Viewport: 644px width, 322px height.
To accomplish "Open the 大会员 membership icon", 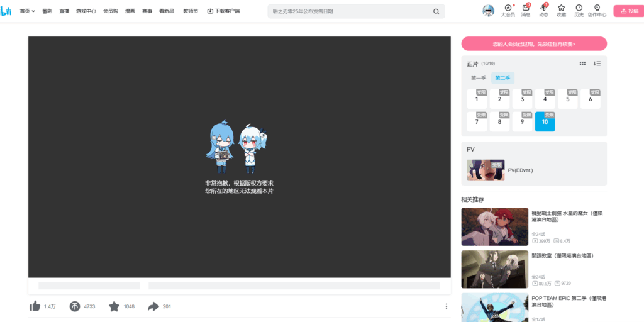I will (x=508, y=9).
